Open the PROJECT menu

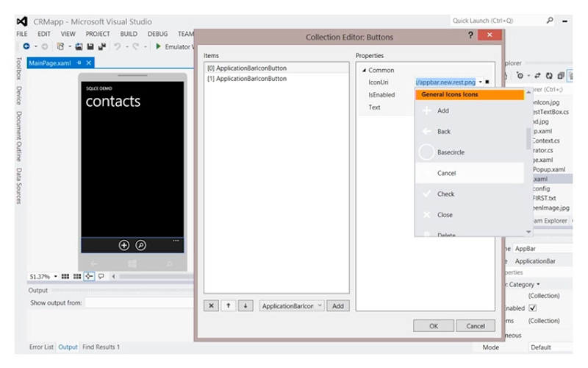98,34
